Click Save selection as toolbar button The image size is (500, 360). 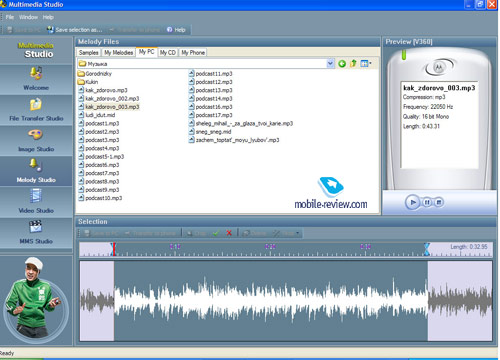click(75, 30)
